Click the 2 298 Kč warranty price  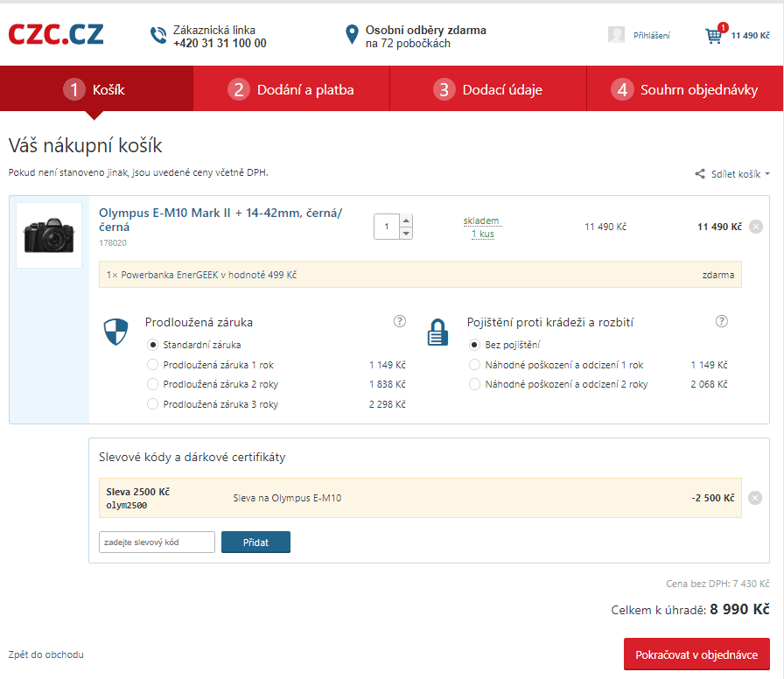387,404
